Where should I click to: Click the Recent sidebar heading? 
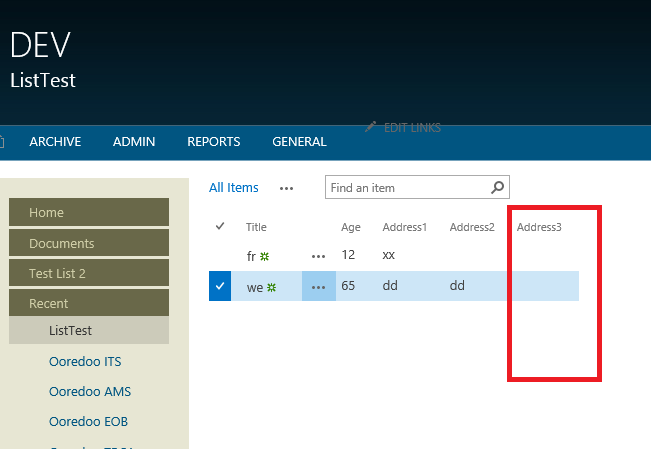[89, 303]
